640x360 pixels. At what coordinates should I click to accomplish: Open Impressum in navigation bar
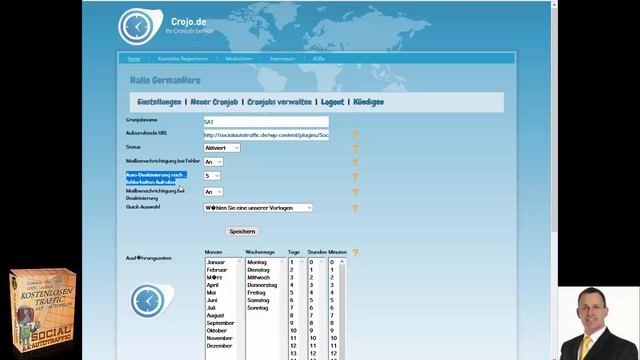282,59
